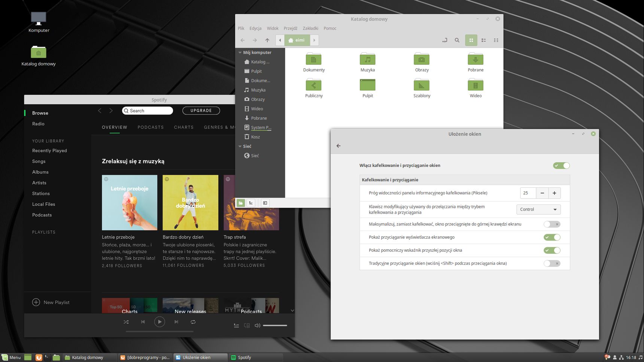This screenshot has width=644, height=362.
Task: Mute Spotify volume speaker icon
Action: 257,325
